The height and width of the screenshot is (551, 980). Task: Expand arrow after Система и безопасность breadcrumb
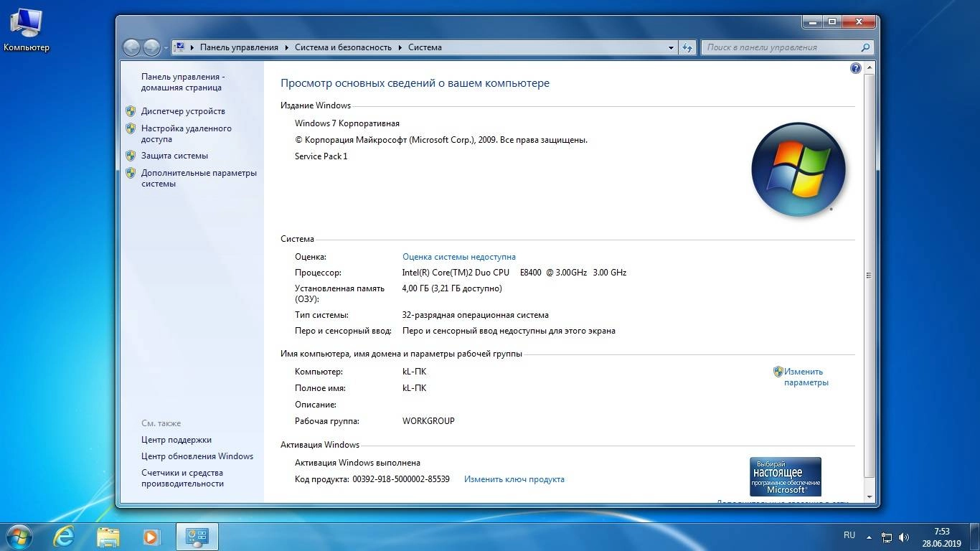click(400, 47)
